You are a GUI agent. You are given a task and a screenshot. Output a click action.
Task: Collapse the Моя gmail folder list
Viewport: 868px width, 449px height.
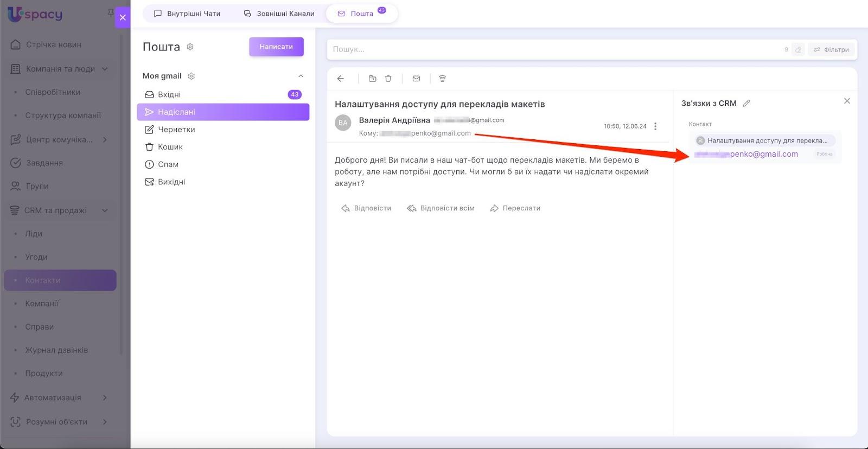point(301,76)
